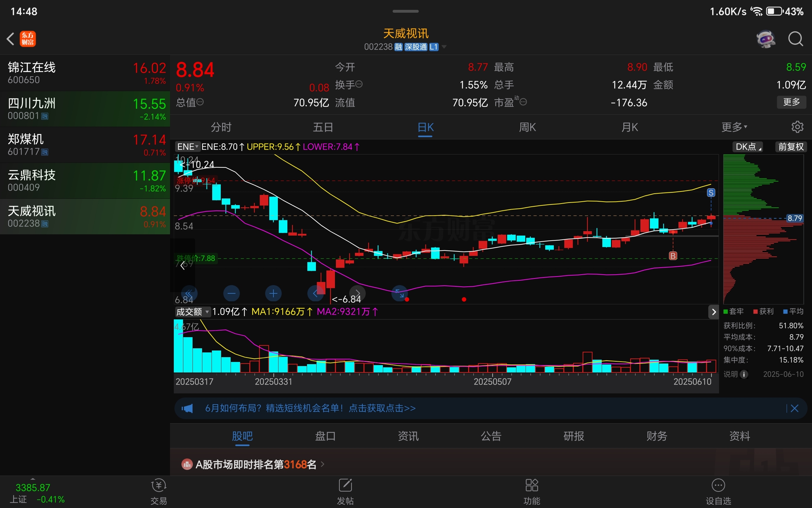Screen dimensions: 812x508
Task: Expand stock code dropdown arrow under title
Action: point(444,47)
